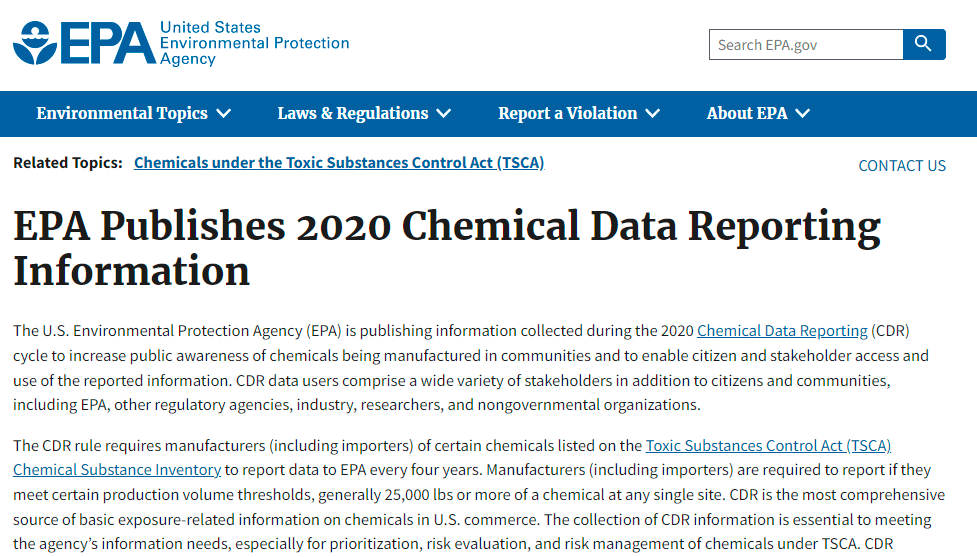This screenshot has width=977, height=557.
Task: Open the Report a Violation menu
Action: tap(567, 114)
